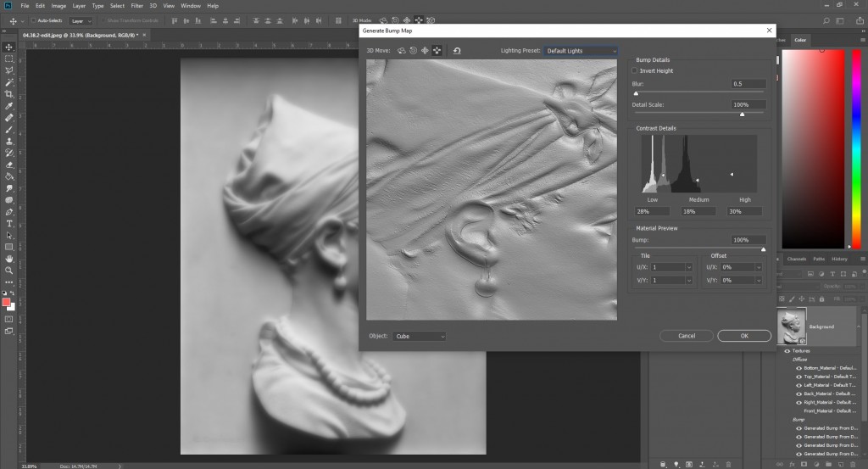The height and width of the screenshot is (469, 868).
Task: Open the Filter menu
Action: (x=136, y=6)
